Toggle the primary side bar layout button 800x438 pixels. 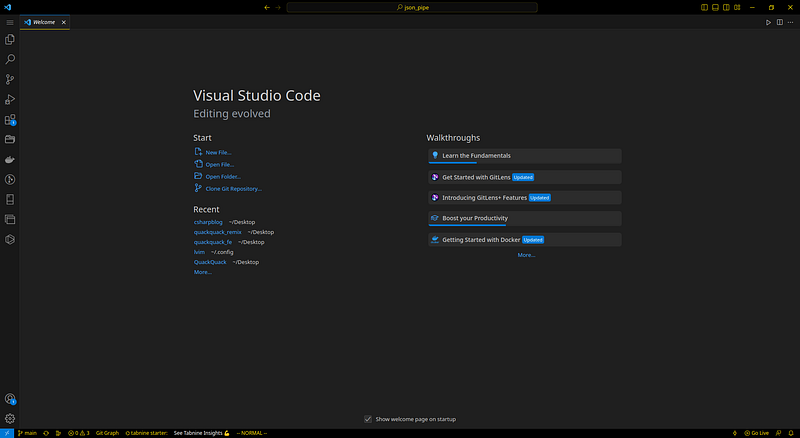(x=704, y=7)
